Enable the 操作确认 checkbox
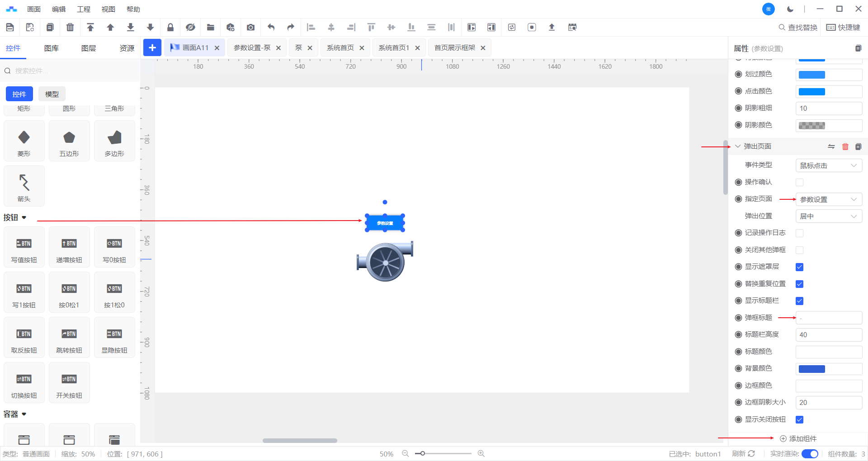The image size is (868, 461). tap(799, 183)
